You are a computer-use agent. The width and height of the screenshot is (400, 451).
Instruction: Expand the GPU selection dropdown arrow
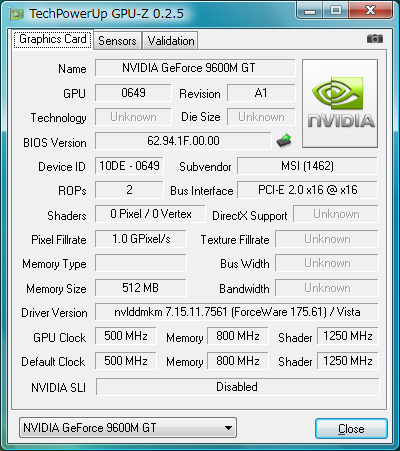[x=228, y=427]
